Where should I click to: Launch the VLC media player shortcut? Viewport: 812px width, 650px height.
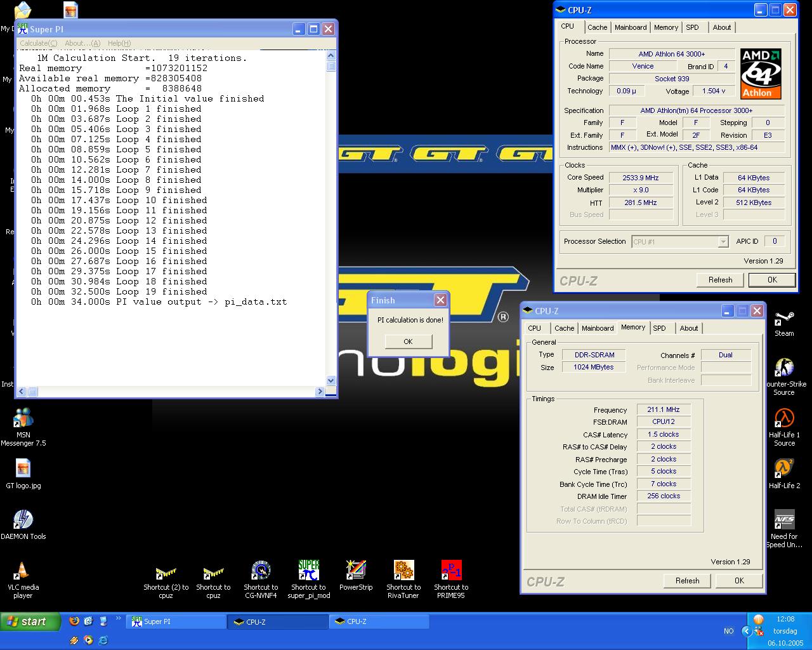(x=23, y=580)
